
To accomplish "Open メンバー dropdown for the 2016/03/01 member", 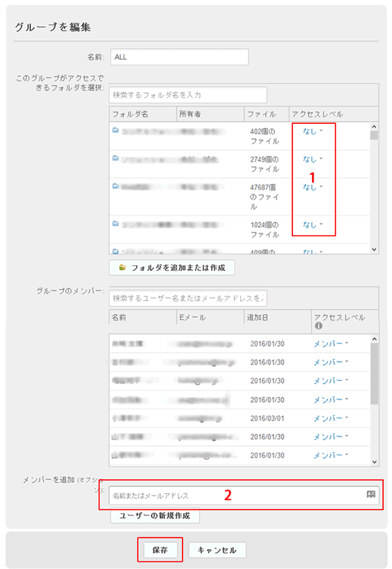I will [x=331, y=419].
